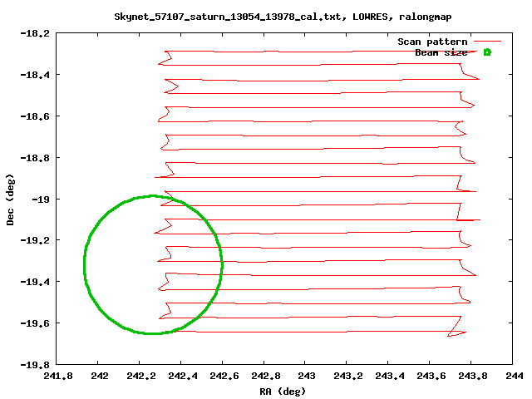This screenshot has width=532, height=399.
Task: Click the x-axis tick label 243.8
Action: click(x=473, y=376)
